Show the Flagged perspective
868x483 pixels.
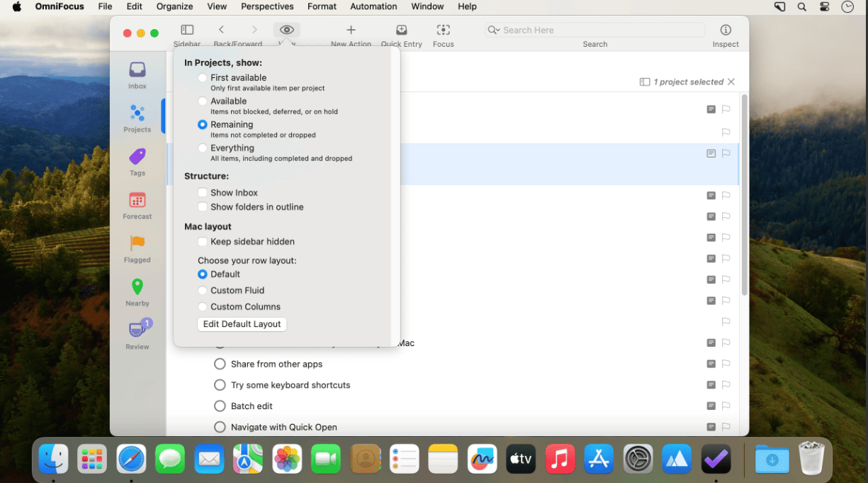click(137, 249)
